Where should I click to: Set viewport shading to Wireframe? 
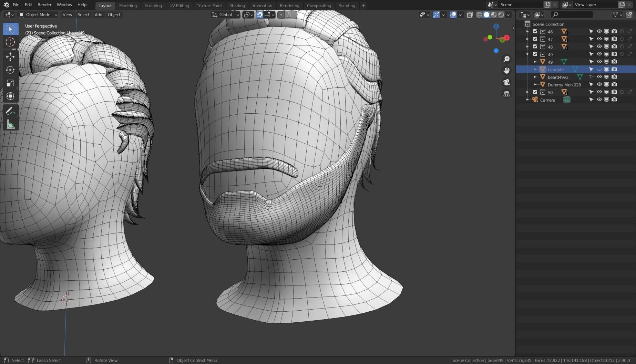(479, 15)
